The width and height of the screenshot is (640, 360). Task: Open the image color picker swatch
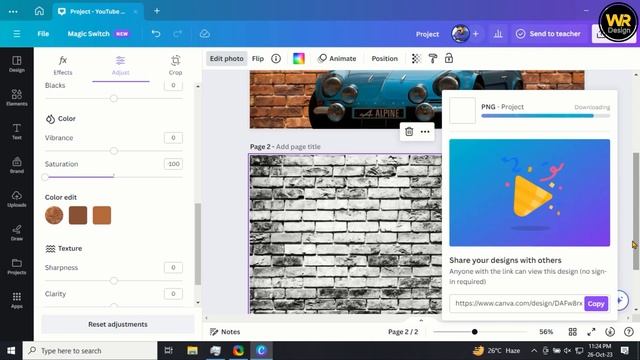tap(299, 58)
